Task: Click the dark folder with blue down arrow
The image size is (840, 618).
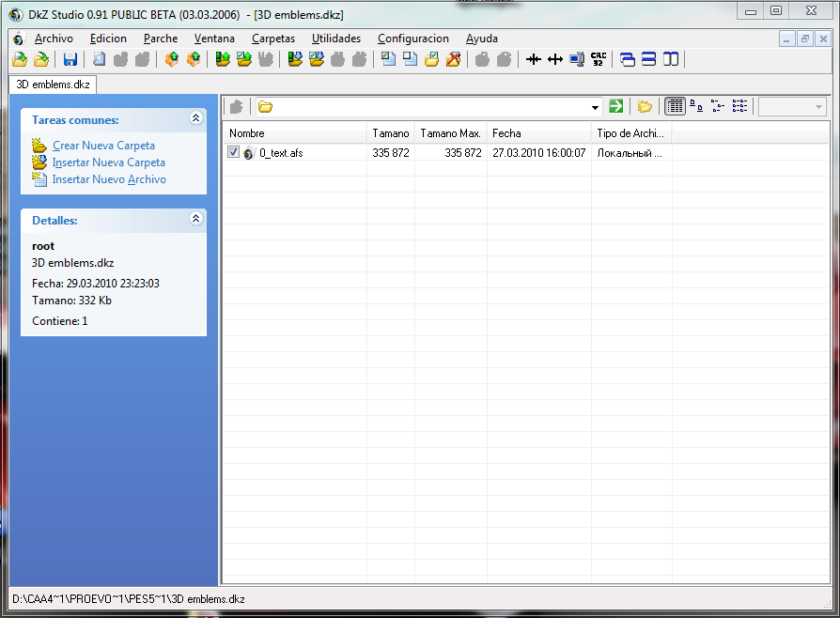Action: [295, 59]
